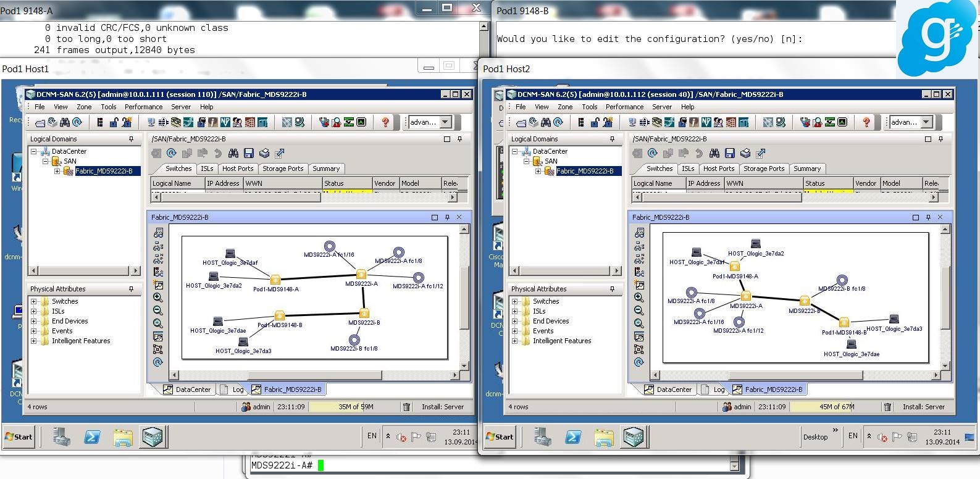Viewport: 980px width, 479px height.
Task: Click the trash can icon in Host1 status bar
Action: [406, 407]
